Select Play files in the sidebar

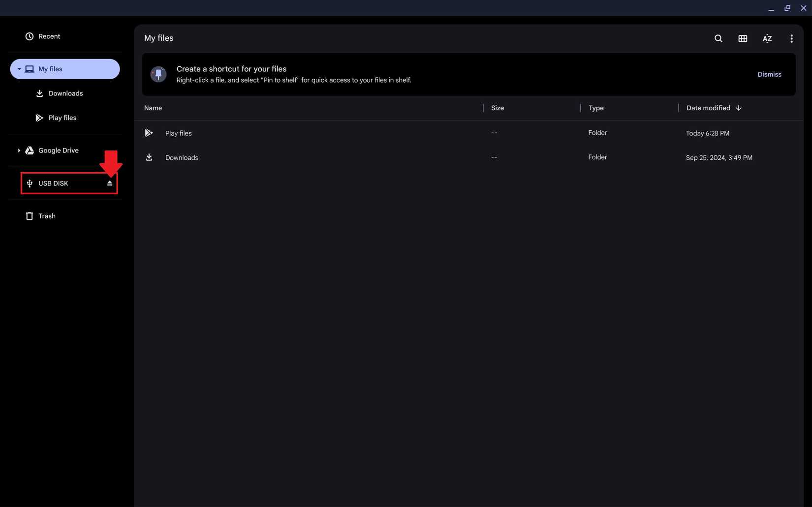pos(62,118)
